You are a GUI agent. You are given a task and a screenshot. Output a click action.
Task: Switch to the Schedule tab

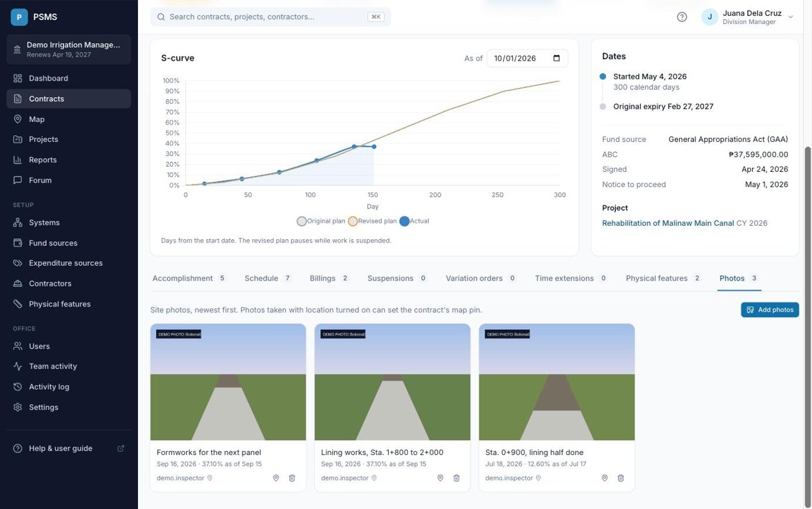268,278
